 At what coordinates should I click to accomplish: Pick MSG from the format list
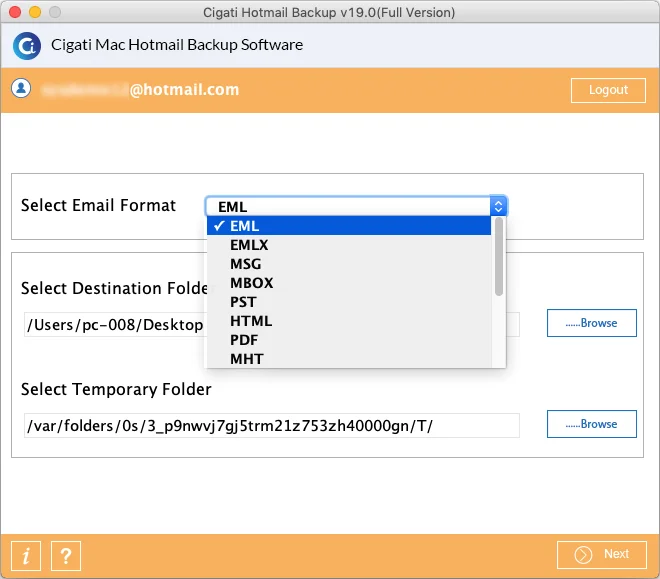349,264
